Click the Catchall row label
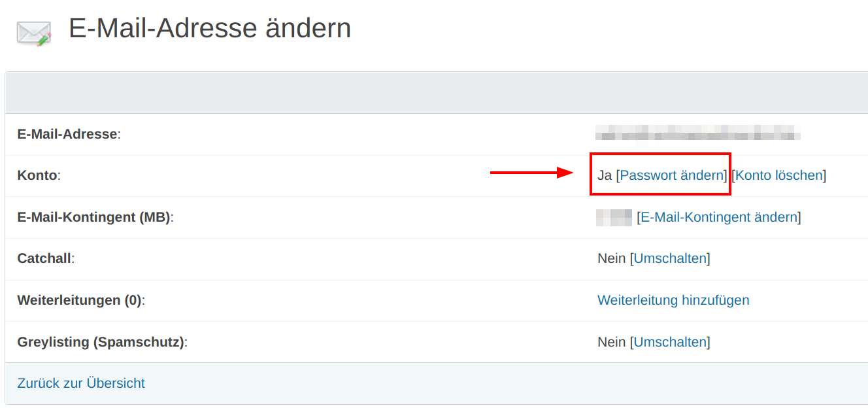Viewport: 868px width, 412px height. coord(44,258)
